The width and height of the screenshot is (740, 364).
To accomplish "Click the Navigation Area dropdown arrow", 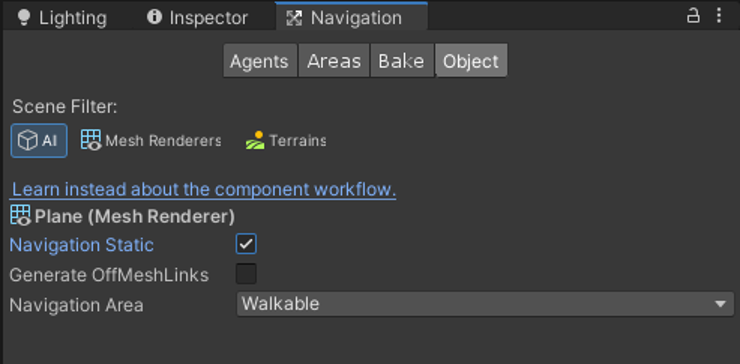I will (720, 304).
